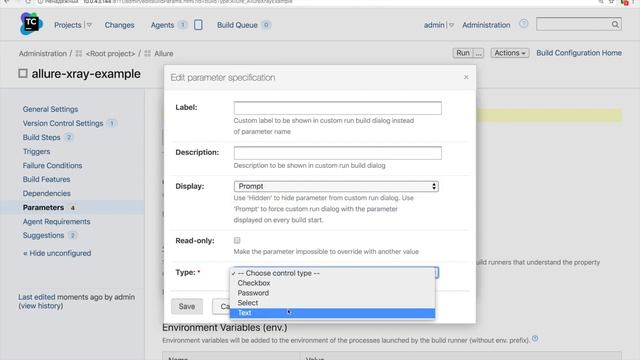
Task: Open Build Configuration Home link
Action: (579, 53)
